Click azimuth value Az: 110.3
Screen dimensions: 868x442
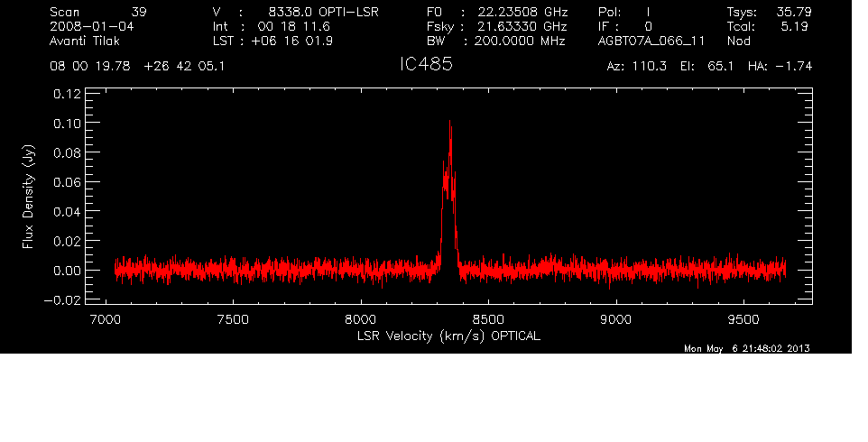click(x=637, y=67)
